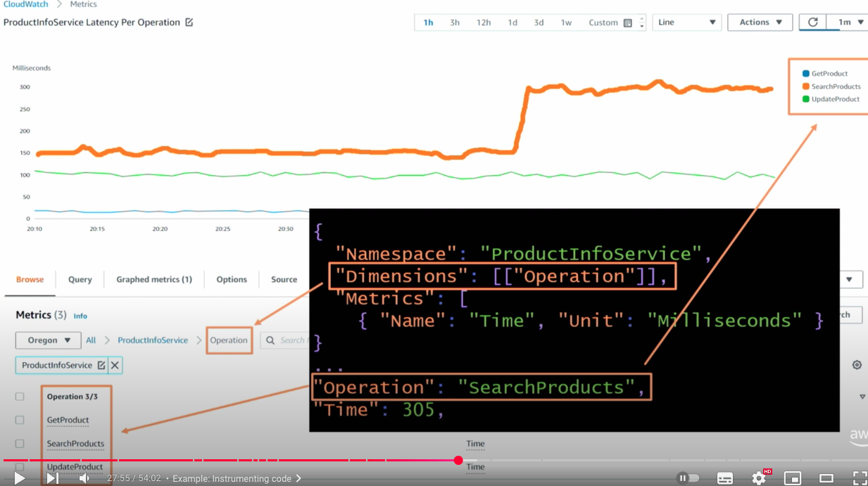868x486 pixels.
Task: Open the video player settings gear
Action: tap(759, 478)
